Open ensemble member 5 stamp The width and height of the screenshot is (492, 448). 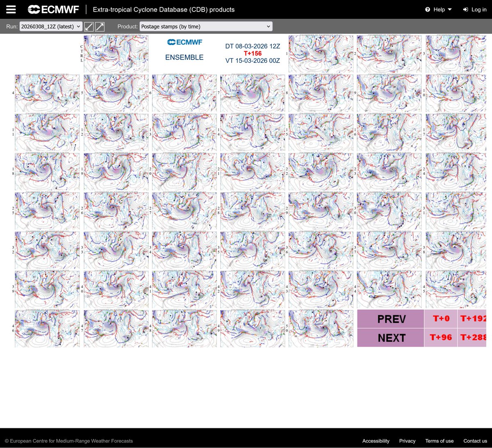coord(116,94)
